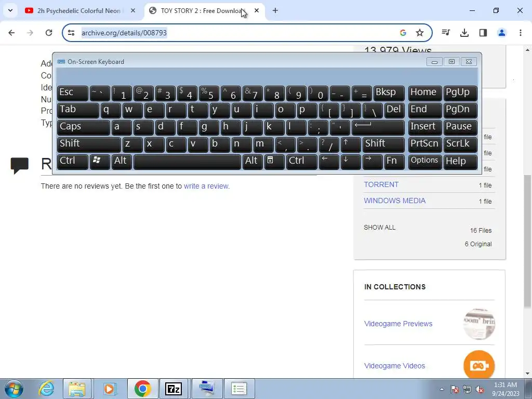This screenshot has height=399, width=532.
Task: Expand the tab search dropdown arrow
Action: coord(10,10)
